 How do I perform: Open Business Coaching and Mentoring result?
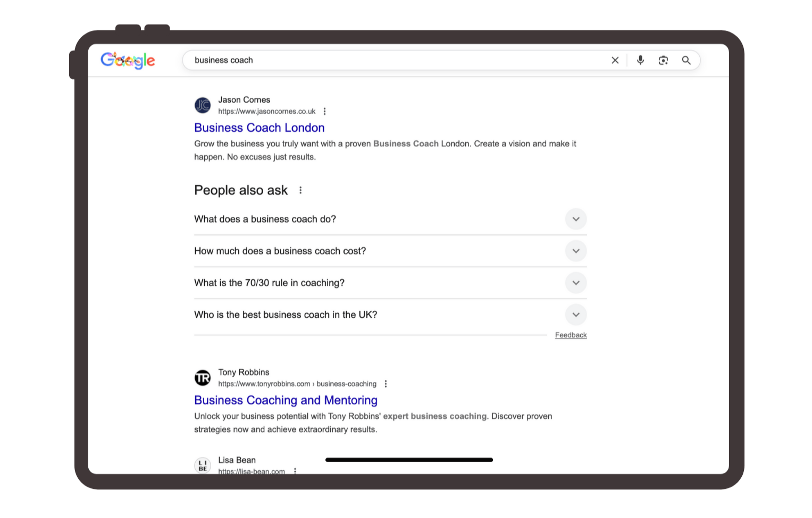point(286,401)
